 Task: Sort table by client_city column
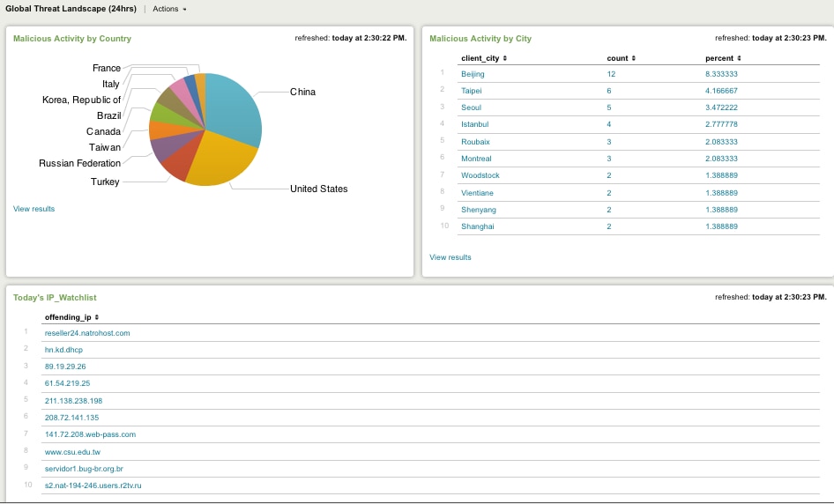pos(484,58)
